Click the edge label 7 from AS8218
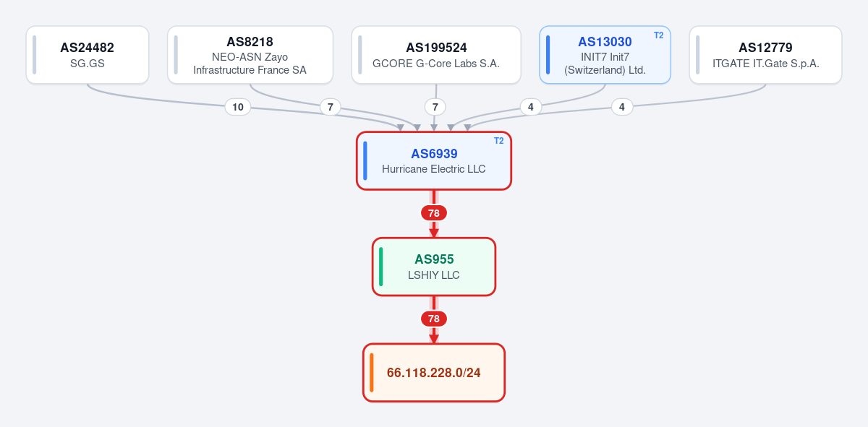 pyautogui.click(x=330, y=107)
